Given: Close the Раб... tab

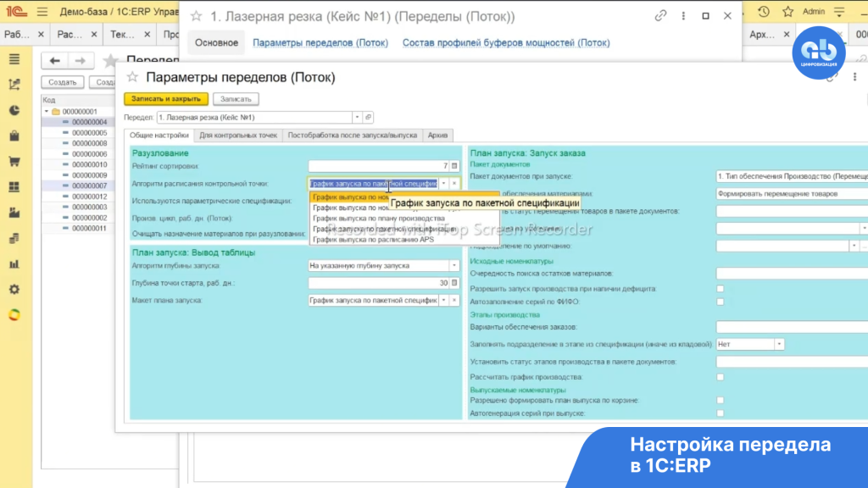Looking at the screenshot, I should coord(41,34).
